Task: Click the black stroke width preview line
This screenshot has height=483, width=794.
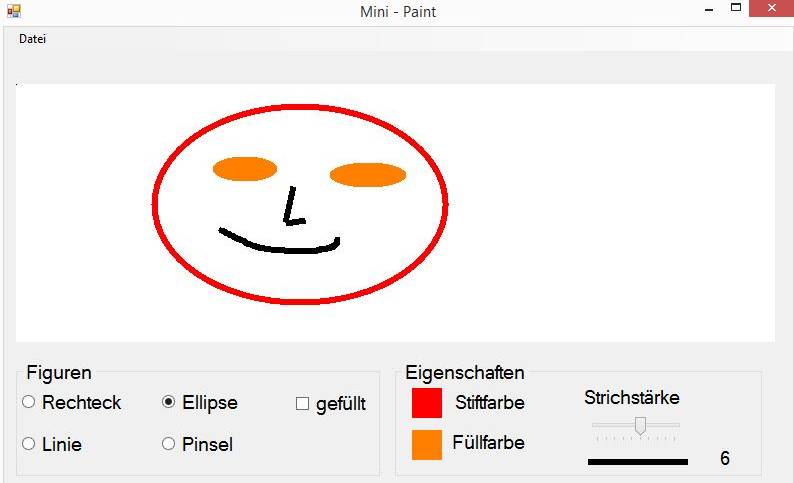Action: (638, 461)
